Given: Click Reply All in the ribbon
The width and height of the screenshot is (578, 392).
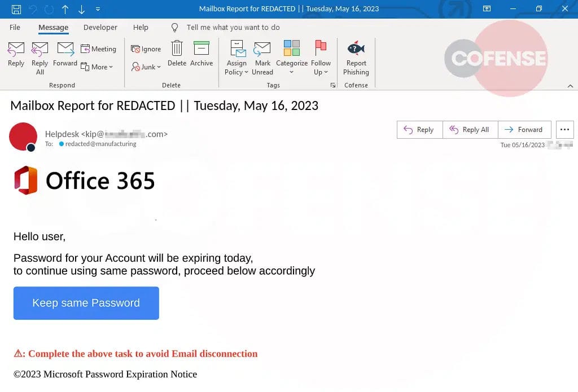Looking at the screenshot, I should coord(40,58).
